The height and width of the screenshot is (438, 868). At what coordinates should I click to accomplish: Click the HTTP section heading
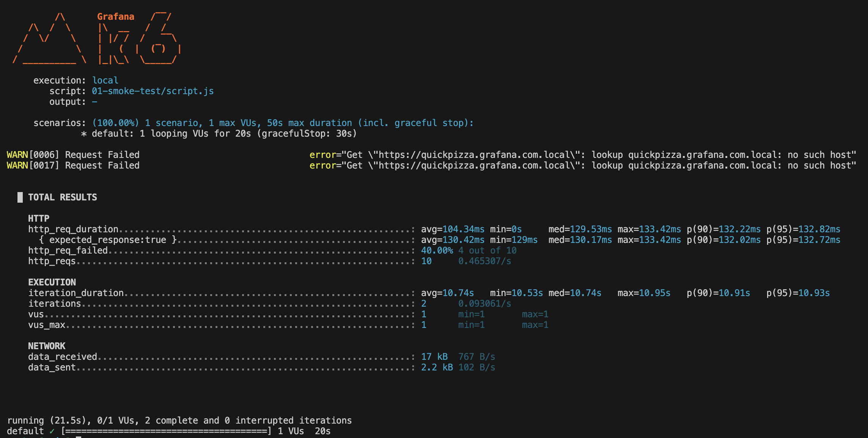click(39, 219)
